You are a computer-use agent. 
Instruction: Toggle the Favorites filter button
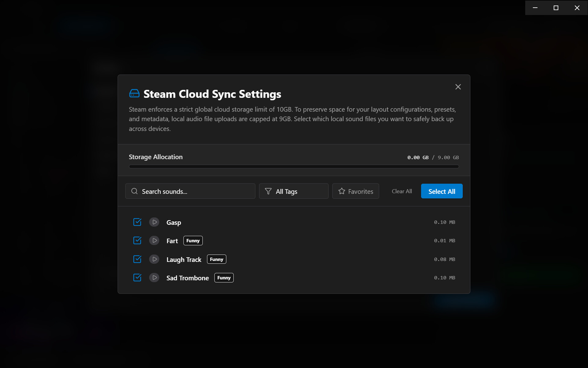(x=356, y=191)
